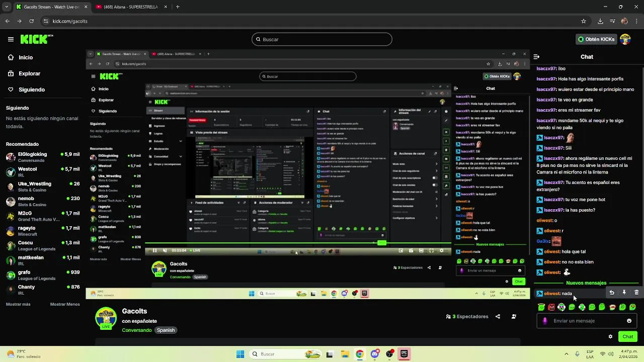View the 3 Espectadores count

pyautogui.click(x=467, y=317)
